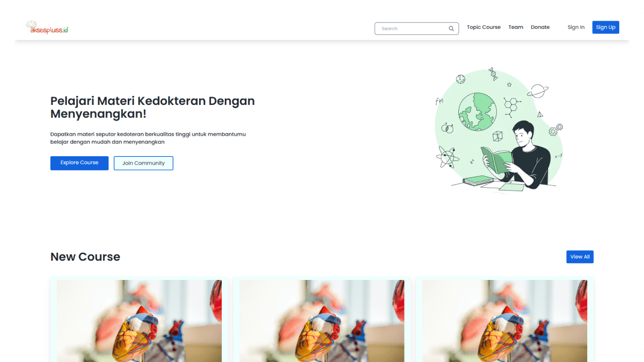Open the third course card thumbnail
644x362 pixels.
click(504, 321)
